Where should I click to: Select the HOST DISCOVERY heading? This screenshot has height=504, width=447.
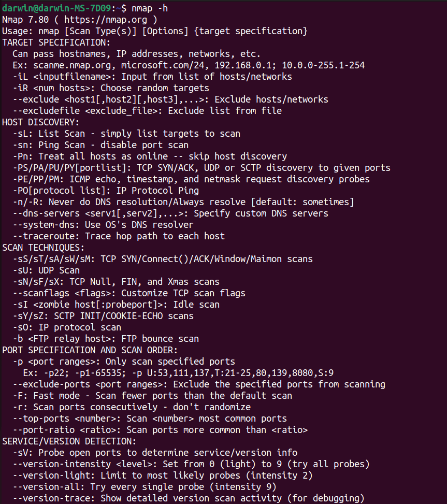pos(40,122)
